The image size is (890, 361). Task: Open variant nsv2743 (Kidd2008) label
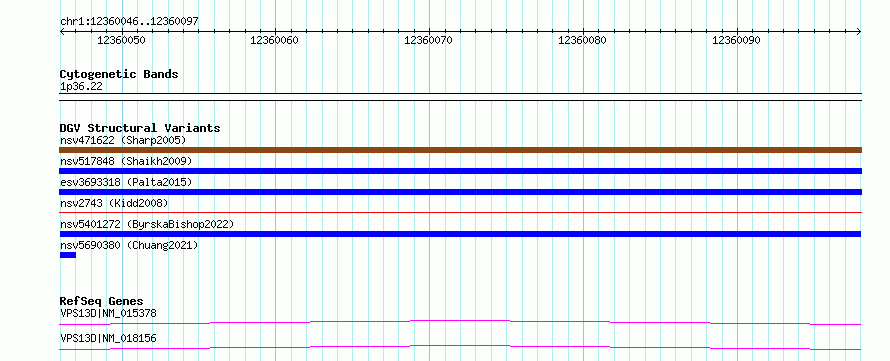point(114,203)
